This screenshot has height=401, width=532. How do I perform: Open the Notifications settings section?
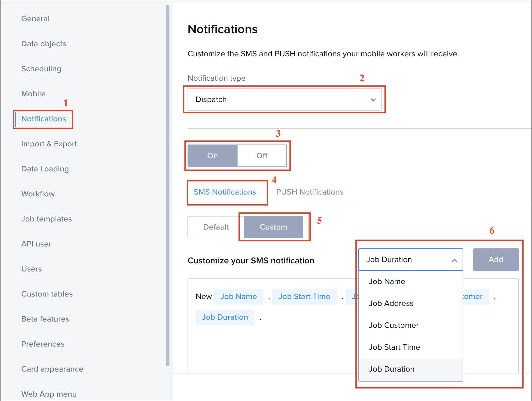(x=43, y=119)
